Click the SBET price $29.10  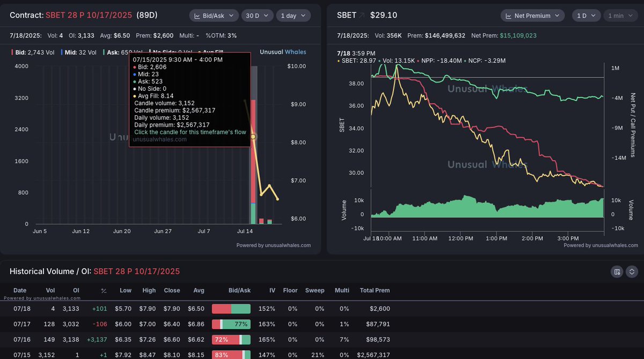(x=384, y=15)
